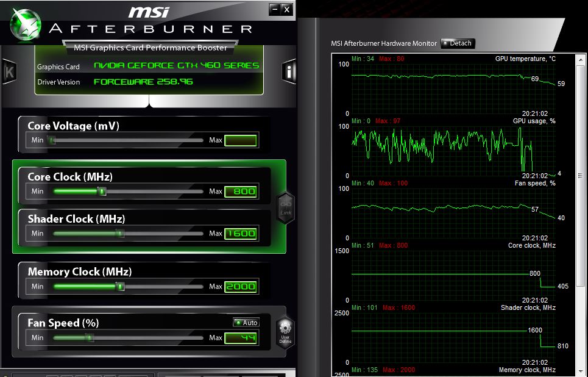The width and height of the screenshot is (588, 377).
Task: Open the Kombustor K side button
Action: pos(9,71)
